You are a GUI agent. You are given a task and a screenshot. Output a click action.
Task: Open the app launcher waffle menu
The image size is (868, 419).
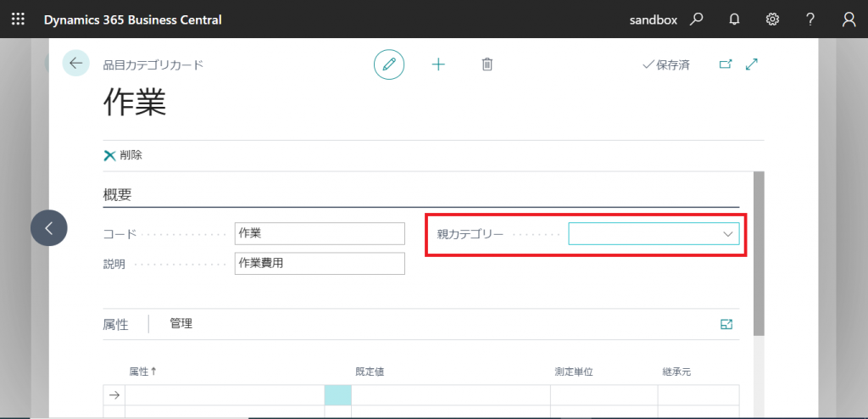pos(18,19)
